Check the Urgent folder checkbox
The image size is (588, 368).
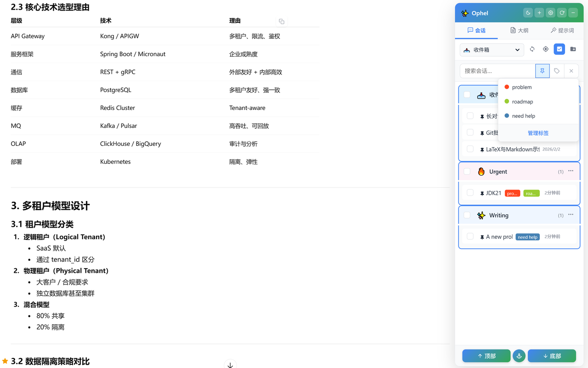pos(467,172)
